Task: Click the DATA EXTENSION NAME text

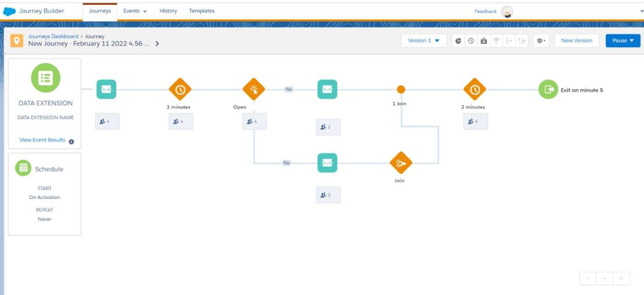Action: point(46,118)
